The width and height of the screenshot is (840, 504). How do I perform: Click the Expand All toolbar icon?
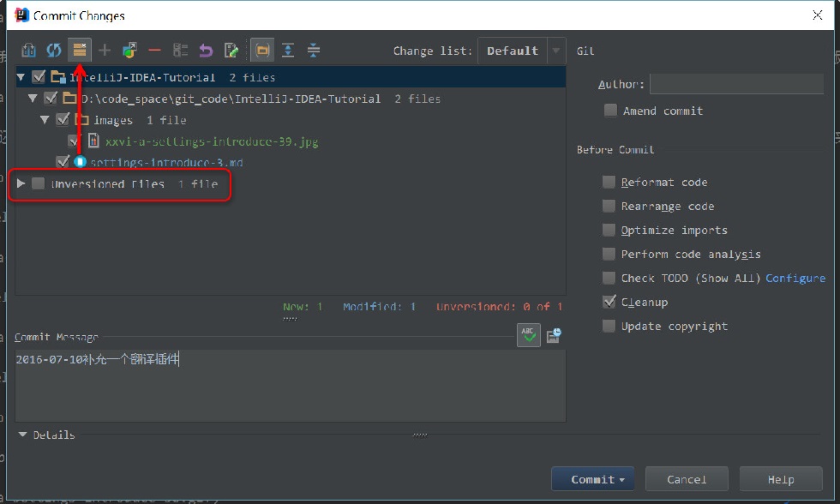pyautogui.click(x=288, y=51)
